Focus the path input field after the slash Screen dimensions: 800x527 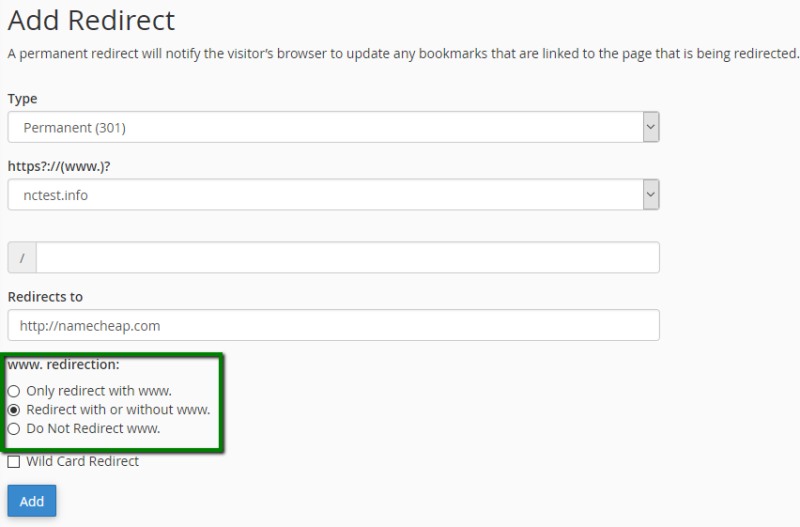click(x=347, y=258)
